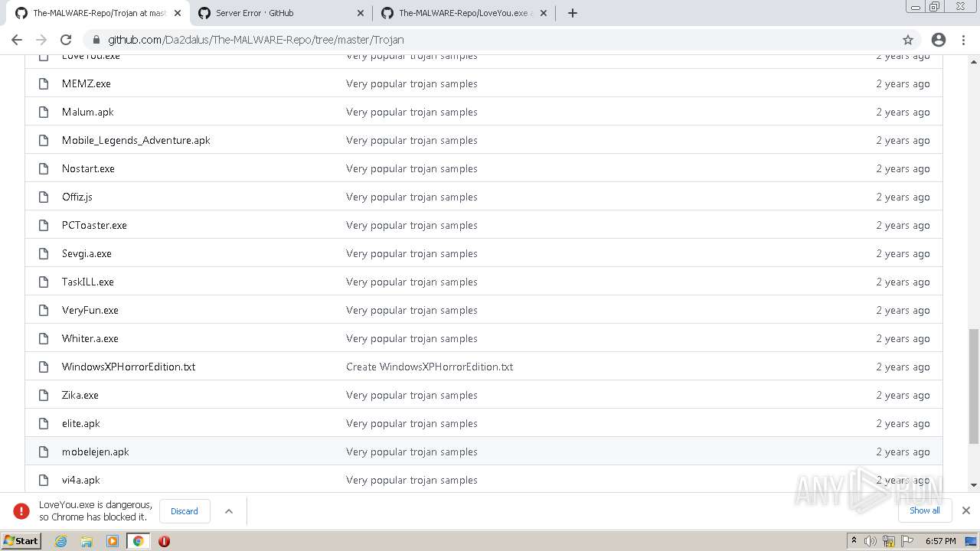
Task: Click the scrollbar down arrow
Action: [973, 485]
